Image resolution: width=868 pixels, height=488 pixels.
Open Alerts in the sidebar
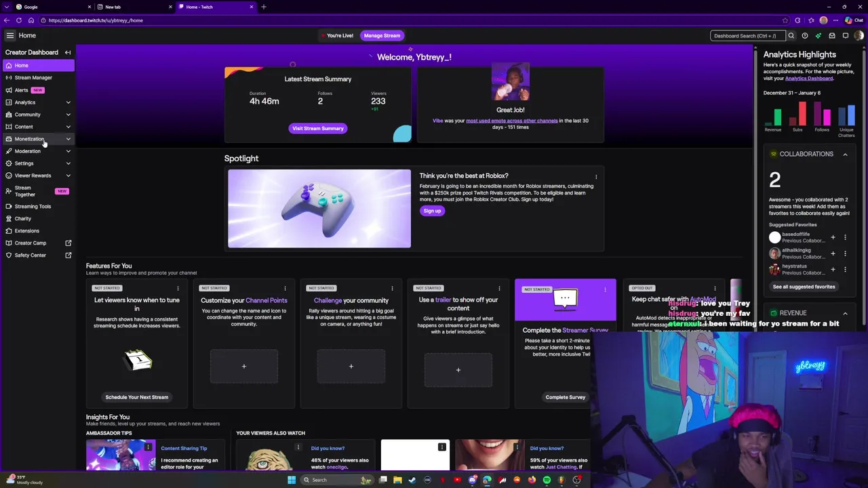(x=38, y=90)
